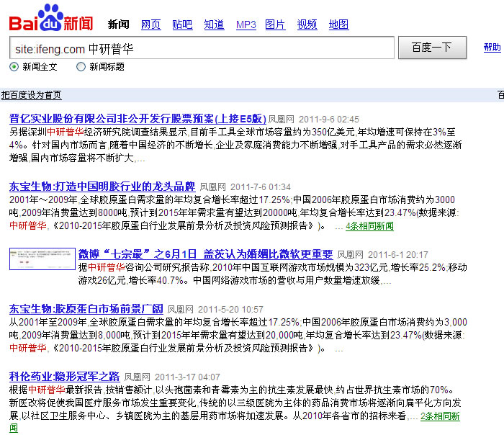Switch to the 贴吧 tab
504x435 pixels.
(x=182, y=24)
